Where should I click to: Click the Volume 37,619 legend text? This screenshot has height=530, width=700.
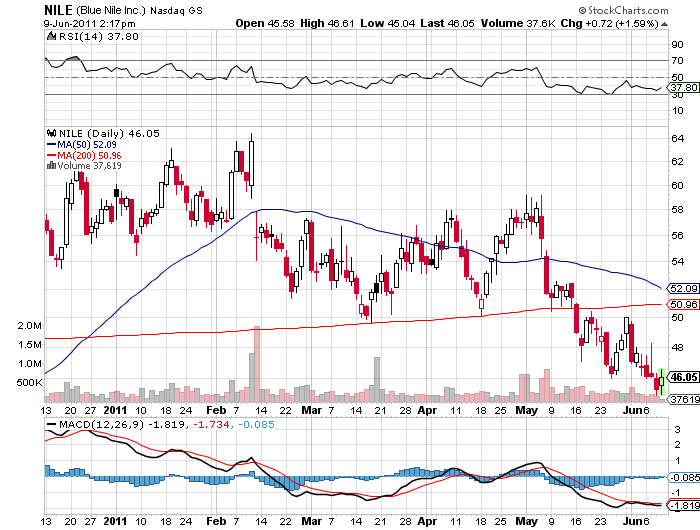click(89, 166)
